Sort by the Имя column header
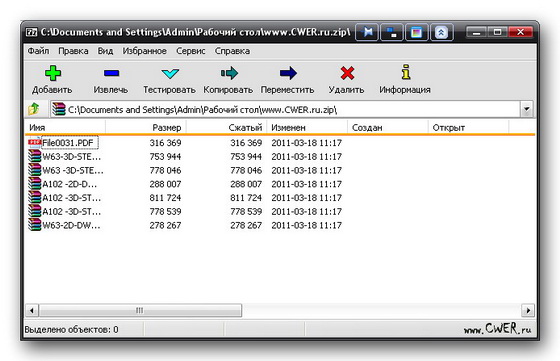 65,127
